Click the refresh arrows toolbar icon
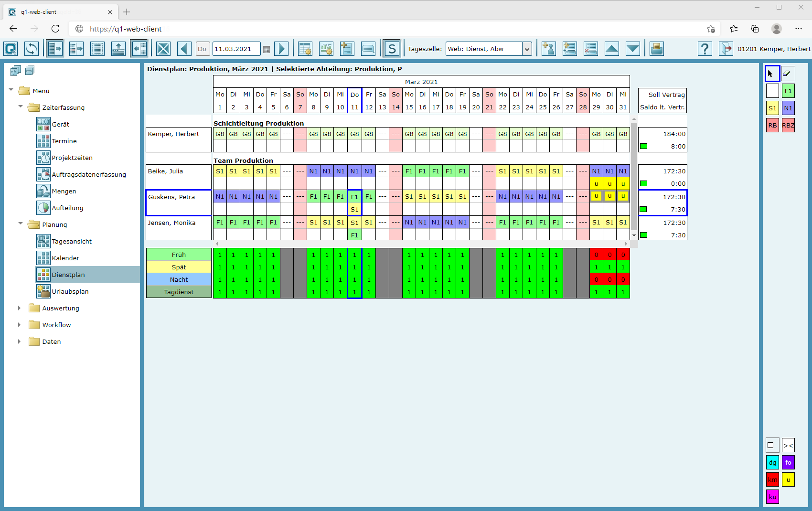This screenshot has width=812, height=511. click(32, 49)
